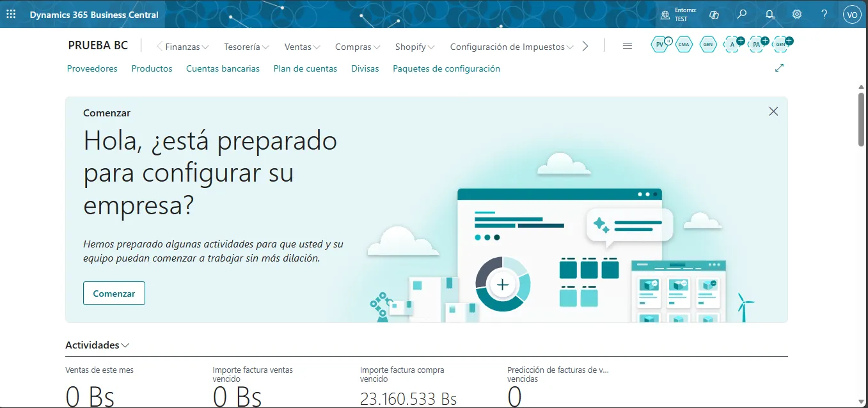Open the notifications bell

click(769, 14)
